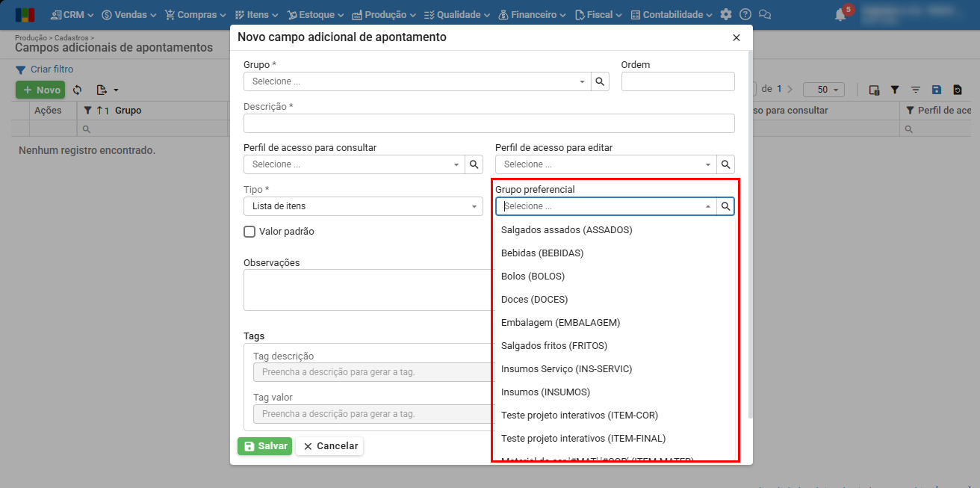Open the settings gear icon
The image size is (980, 488).
726,15
